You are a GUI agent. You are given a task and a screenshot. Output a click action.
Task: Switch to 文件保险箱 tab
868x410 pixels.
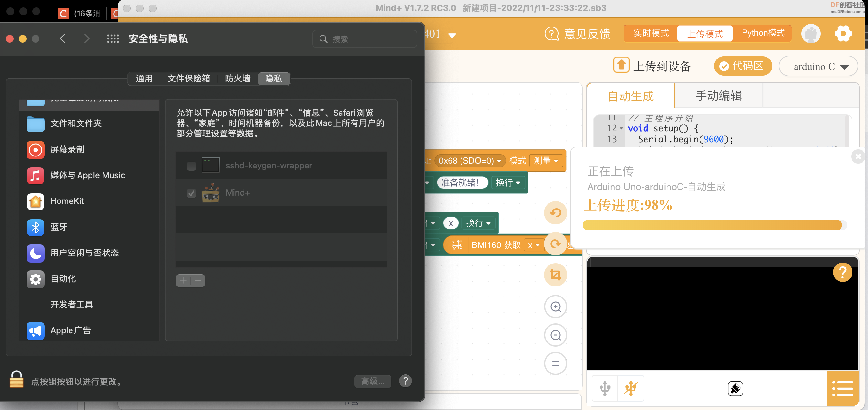(x=189, y=79)
